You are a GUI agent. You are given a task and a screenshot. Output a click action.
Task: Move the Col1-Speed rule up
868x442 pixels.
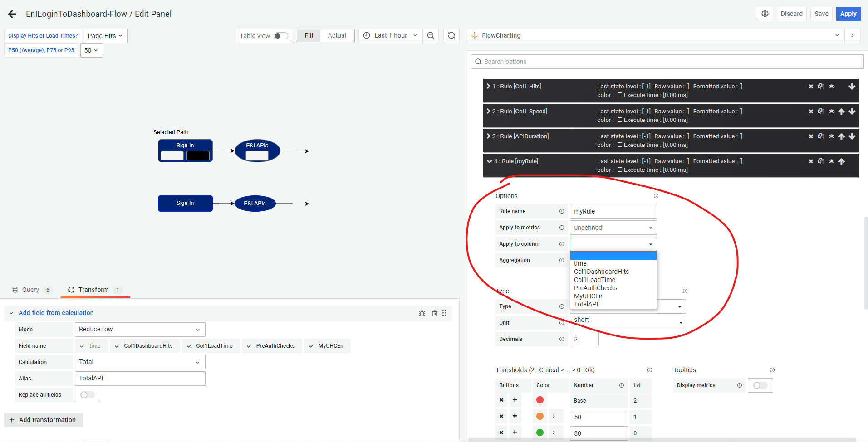click(842, 111)
